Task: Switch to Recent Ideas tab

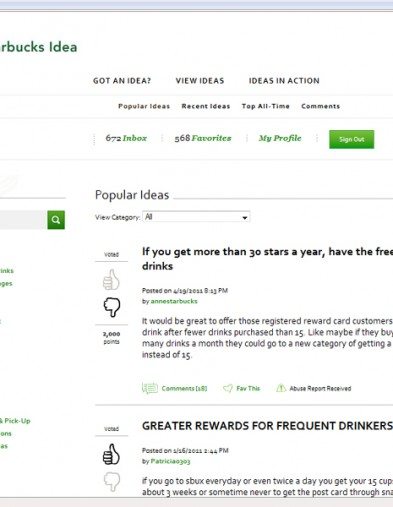Action: coord(206,106)
